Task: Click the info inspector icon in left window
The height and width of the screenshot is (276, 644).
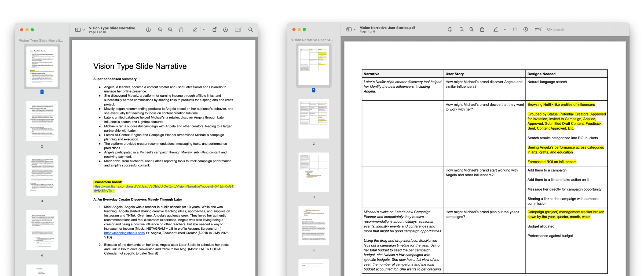Action: [x=148, y=30]
